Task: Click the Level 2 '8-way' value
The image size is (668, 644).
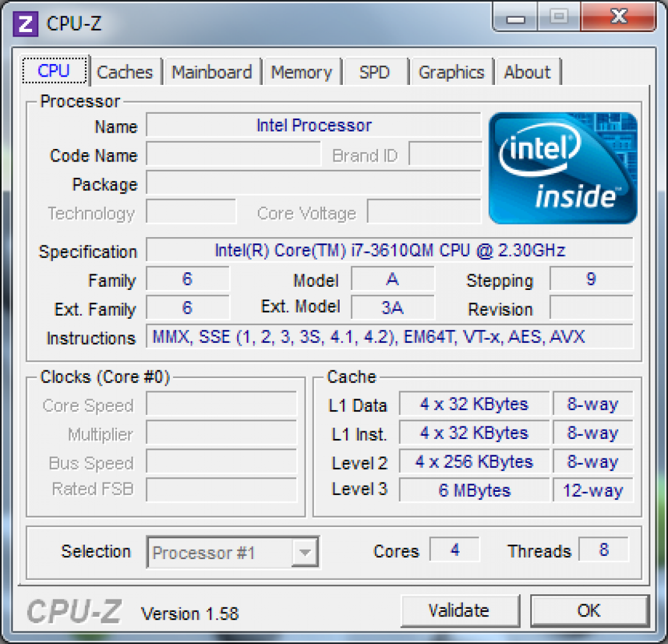Action: pyautogui.click(x=593, y=462)
